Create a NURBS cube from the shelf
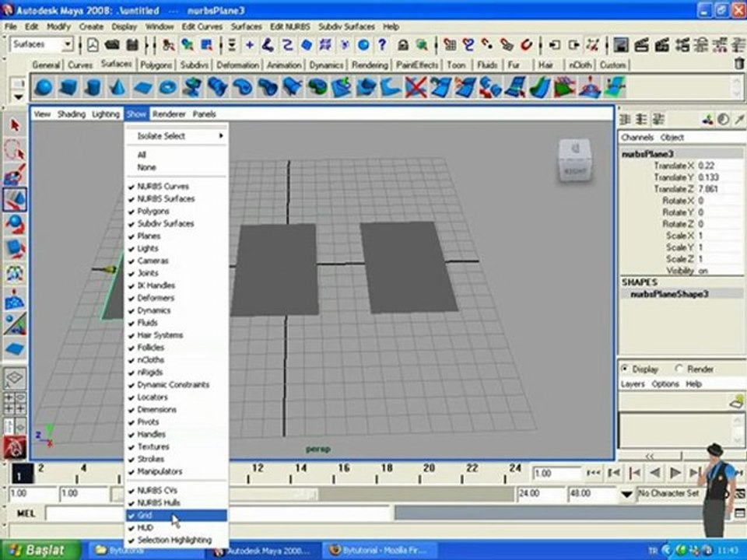This screenshot has height=560, width=747. 68,88
